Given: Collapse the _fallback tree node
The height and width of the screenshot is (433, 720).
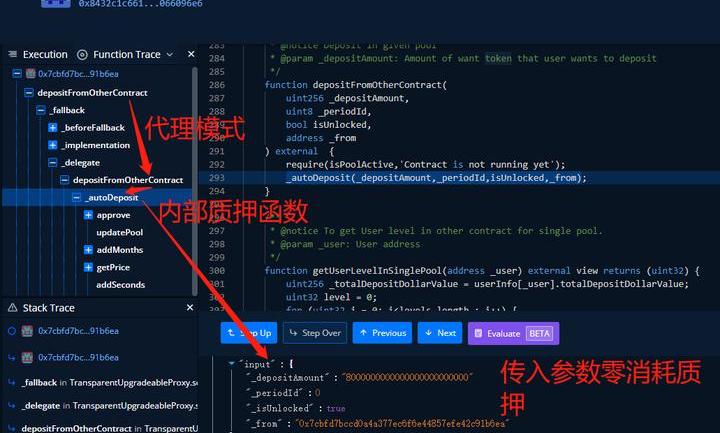Looking at the screenshot, I should (x=40, y=110).
